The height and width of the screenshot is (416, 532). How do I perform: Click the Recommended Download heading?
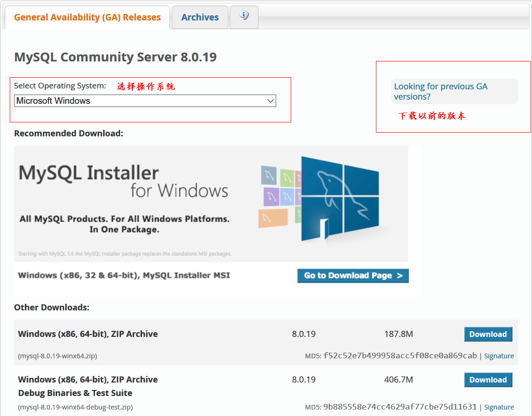coord(68,133)
